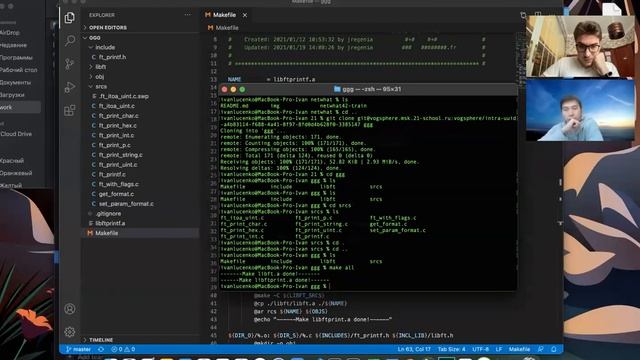Open the Explorer view in activity bar
This screenshot has height=360, width=640.
pos(69,18)
